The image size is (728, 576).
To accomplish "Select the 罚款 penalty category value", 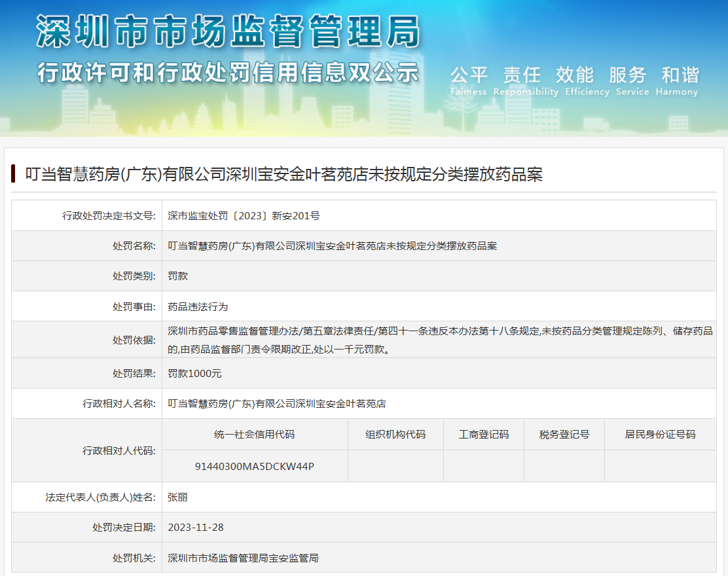I will pyautogui.click(x=178, y=276).
